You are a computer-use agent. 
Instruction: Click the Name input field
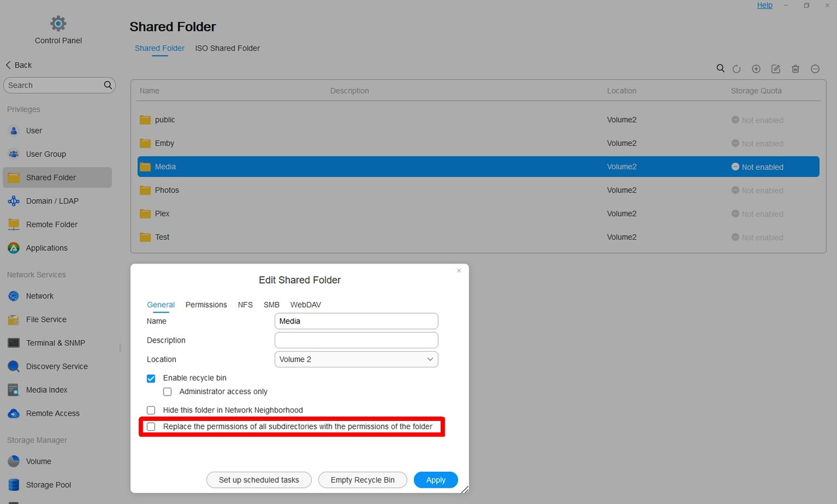pyautogui.click(x=356, y=321)
